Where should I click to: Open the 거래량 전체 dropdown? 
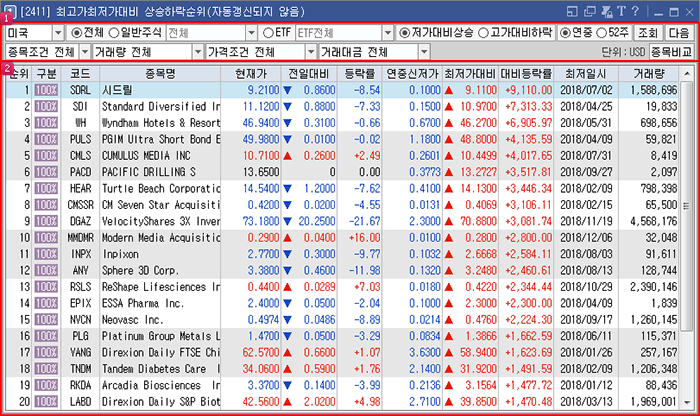point(199,52)
